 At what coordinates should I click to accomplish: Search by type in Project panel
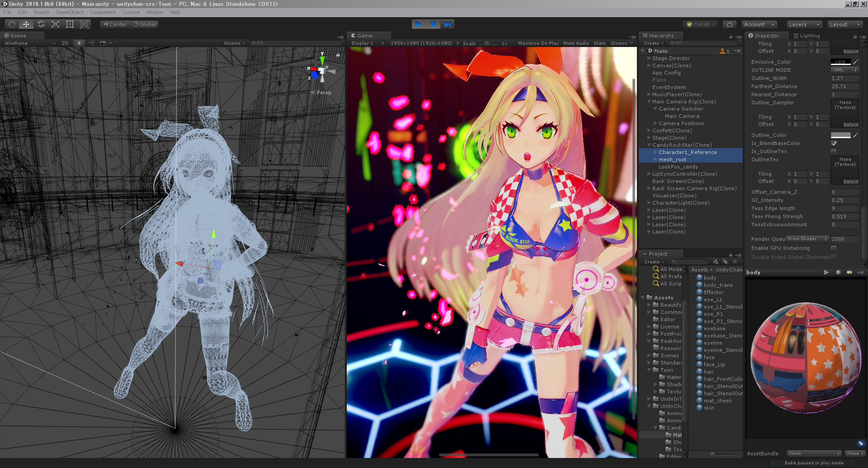click(715, 262)
